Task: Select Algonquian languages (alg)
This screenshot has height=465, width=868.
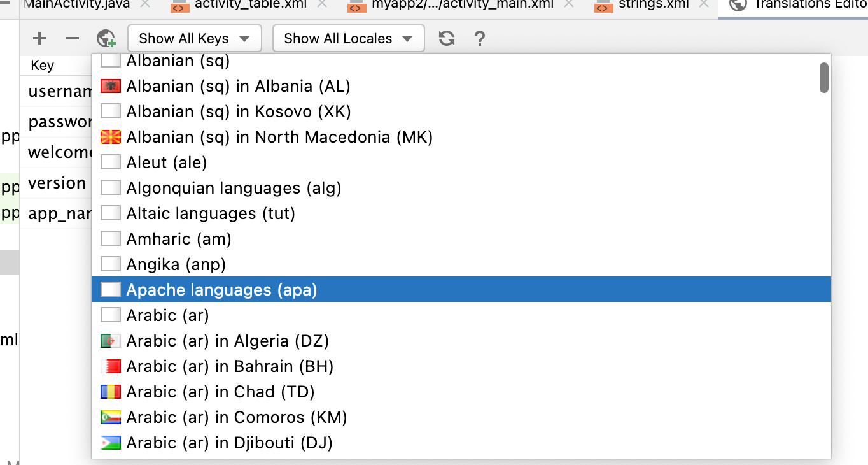Action: point(461,188)
